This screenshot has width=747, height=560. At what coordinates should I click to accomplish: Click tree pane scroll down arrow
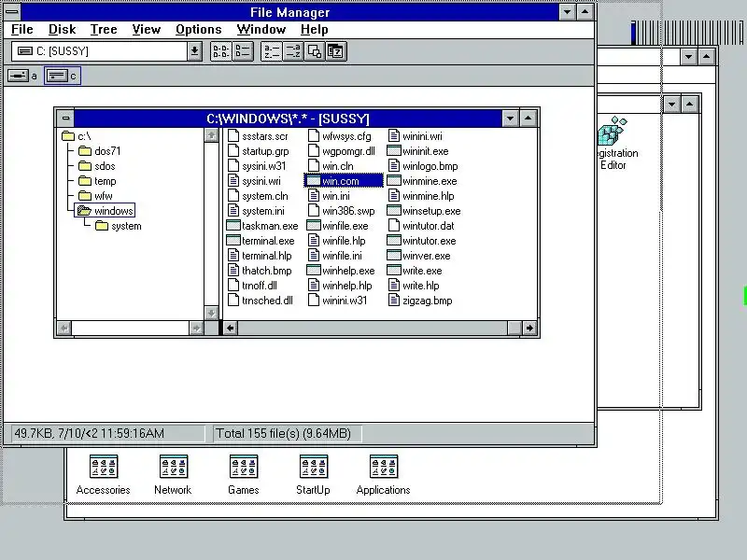(211, 313)
